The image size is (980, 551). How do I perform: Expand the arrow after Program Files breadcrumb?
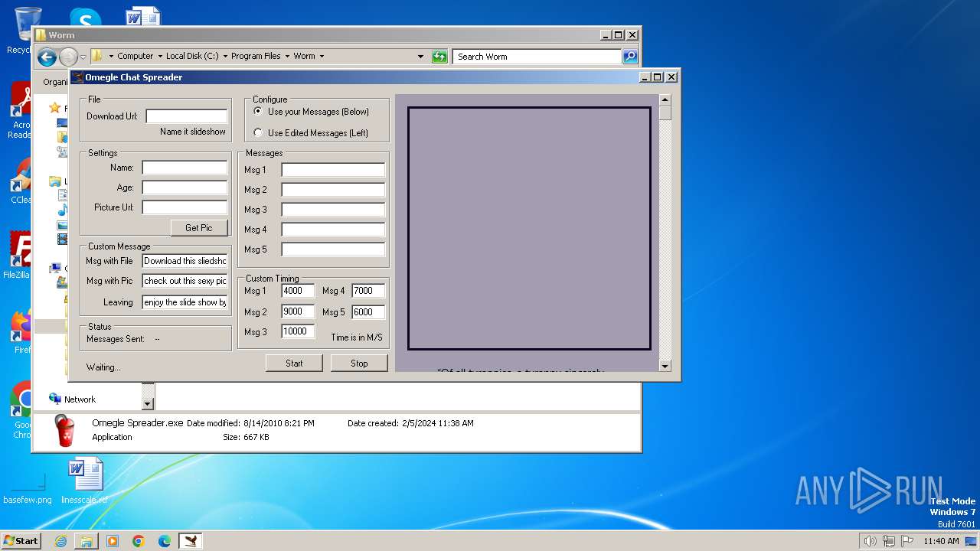coord(287,57)
